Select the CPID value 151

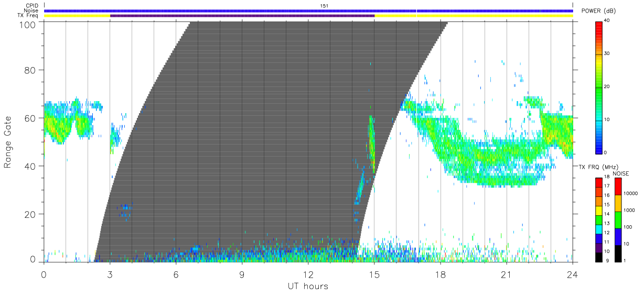(x=324, y=6)
